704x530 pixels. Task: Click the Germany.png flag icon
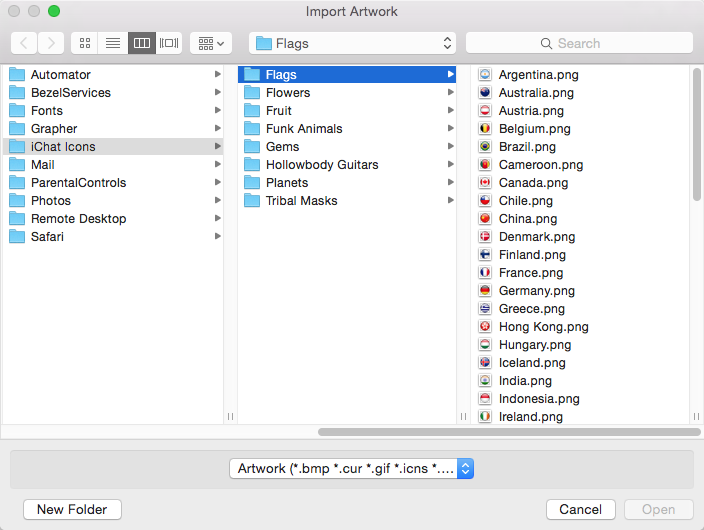(x=485, y=290)
